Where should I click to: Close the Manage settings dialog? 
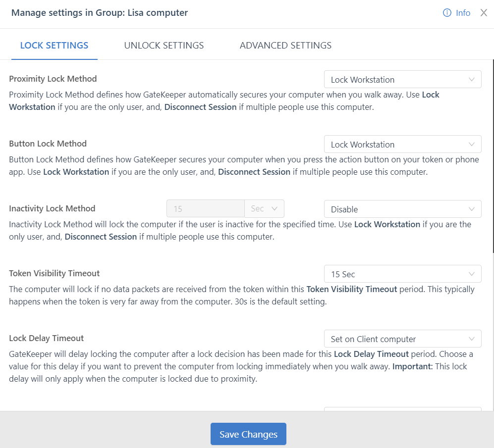(484, 13)
